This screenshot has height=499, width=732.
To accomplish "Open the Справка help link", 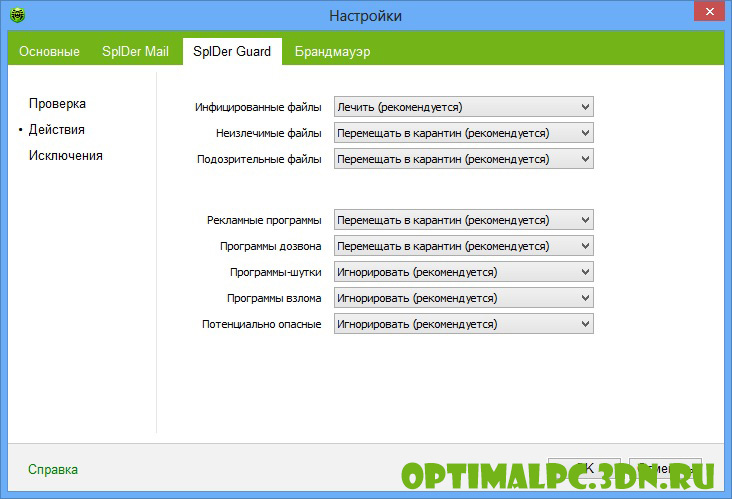I will tap(53, 469).
